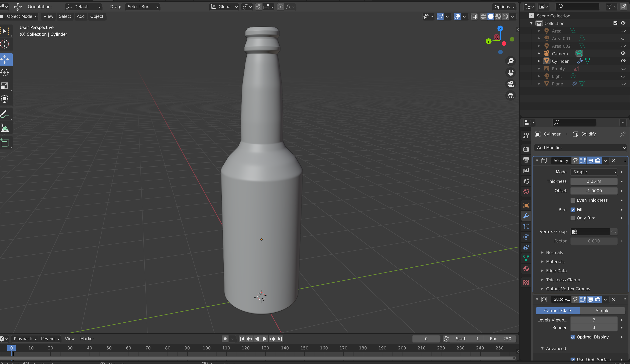Select the Rotate tool in toolbar

point(5,73)
